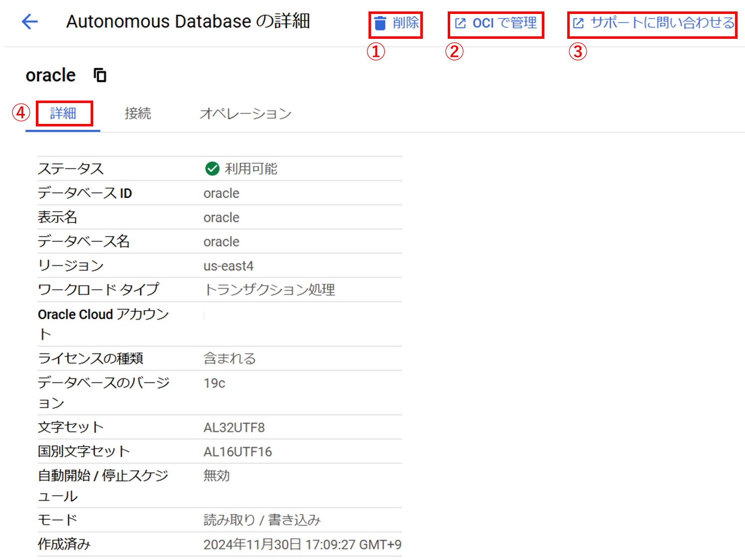Click the モード row label
Viewport: 745px width, 560px height.
pos(58,520)
